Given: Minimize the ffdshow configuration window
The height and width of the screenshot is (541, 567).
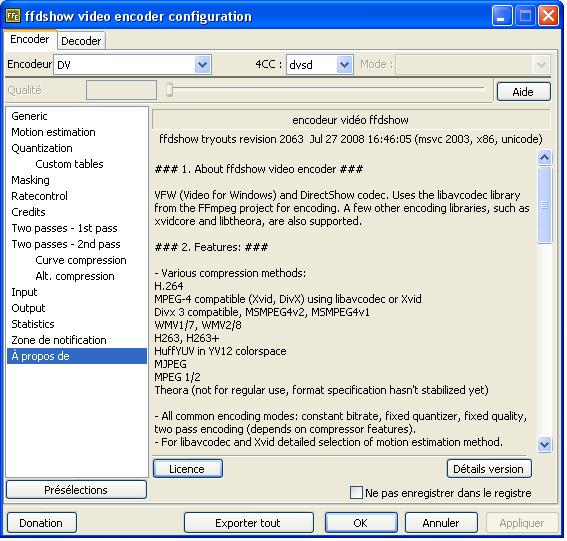Looking at the screenshot, I should pyautogui.click(x=502, y=16).
